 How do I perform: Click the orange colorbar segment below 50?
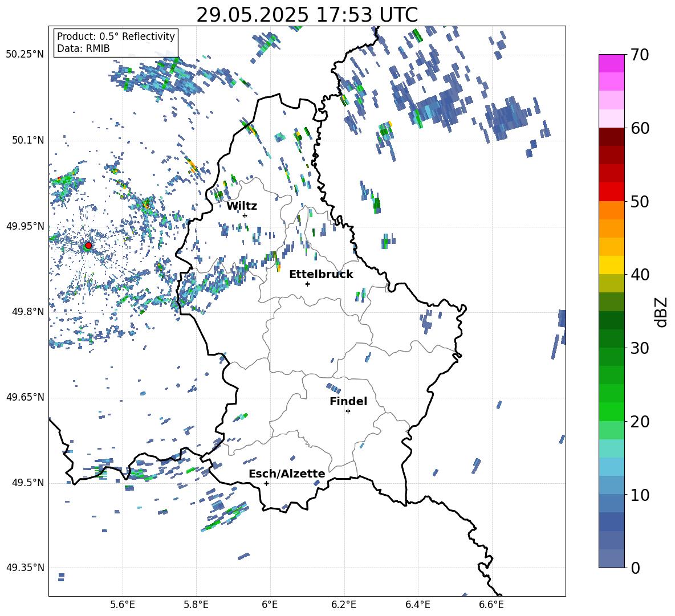point(611,210)
